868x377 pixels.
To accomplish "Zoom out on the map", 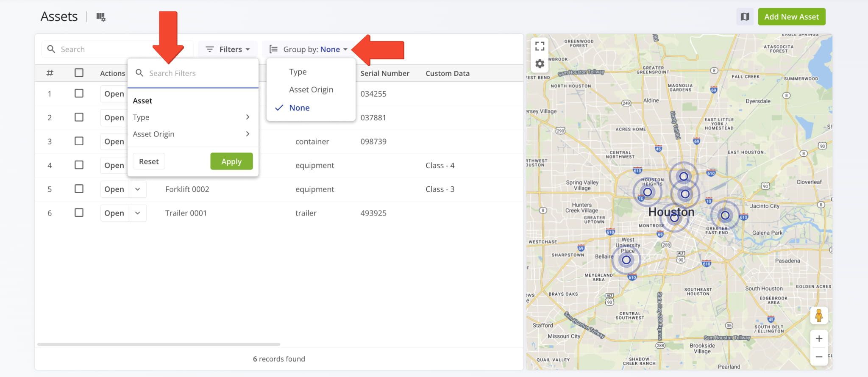I will pos(818,357).
